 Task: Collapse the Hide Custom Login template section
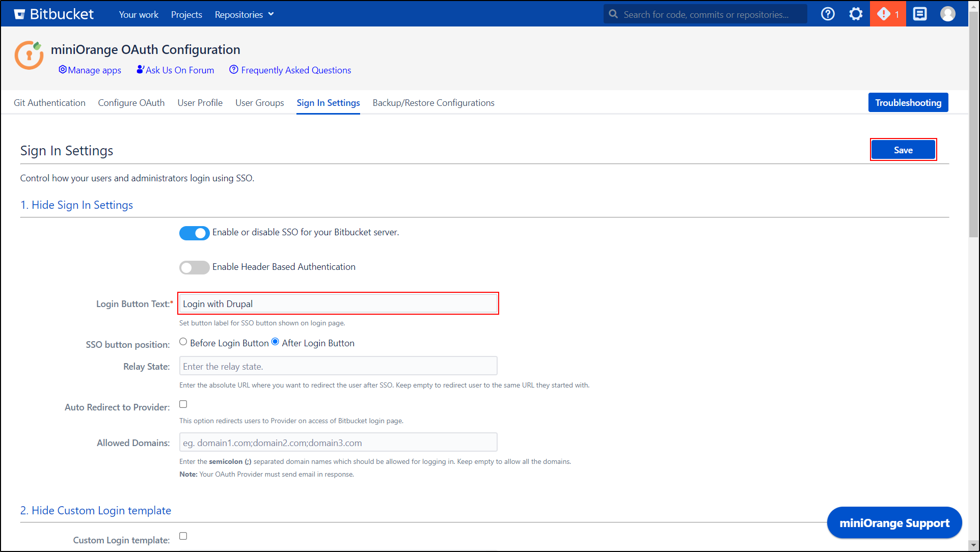pos(95,510)
